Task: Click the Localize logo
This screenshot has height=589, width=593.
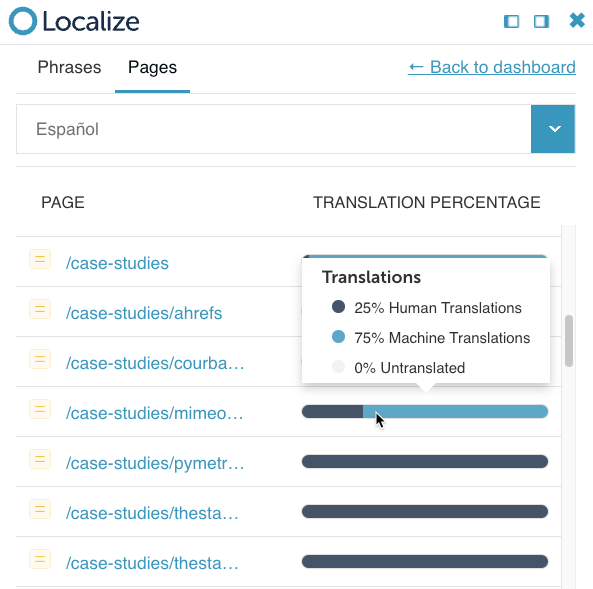Action: pos(74,21)
